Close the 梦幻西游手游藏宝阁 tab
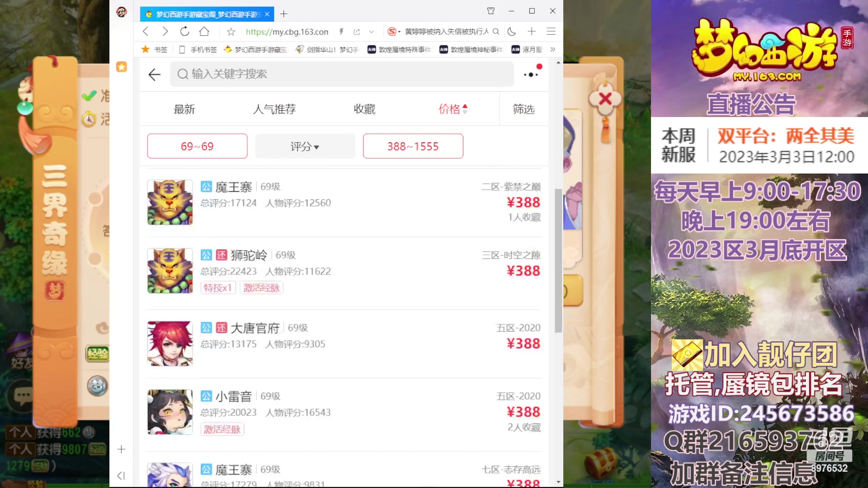This screenshot has width=868, height=488. [x=267, y=14]
